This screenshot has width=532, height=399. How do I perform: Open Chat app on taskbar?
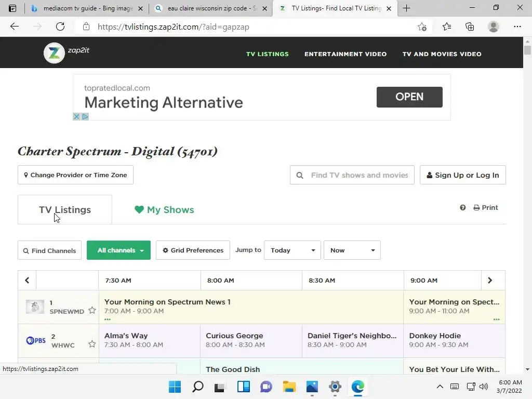[x=267, y=387]
